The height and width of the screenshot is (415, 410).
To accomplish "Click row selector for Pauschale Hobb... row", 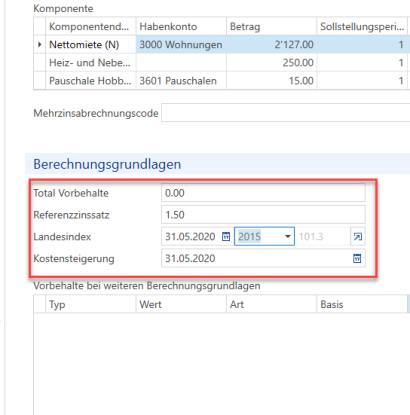I will coord(40,81).
